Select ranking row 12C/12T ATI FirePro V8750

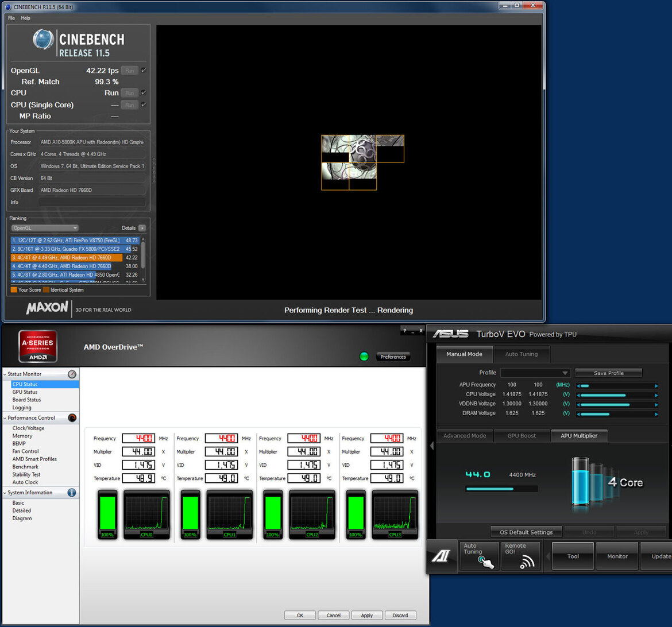pos(75,241)
